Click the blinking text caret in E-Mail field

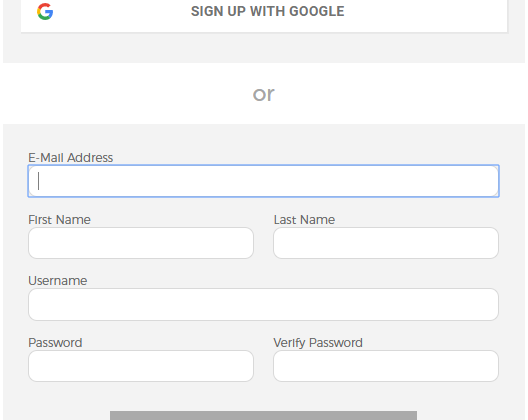pyautogui.click(x=39, y=181)
